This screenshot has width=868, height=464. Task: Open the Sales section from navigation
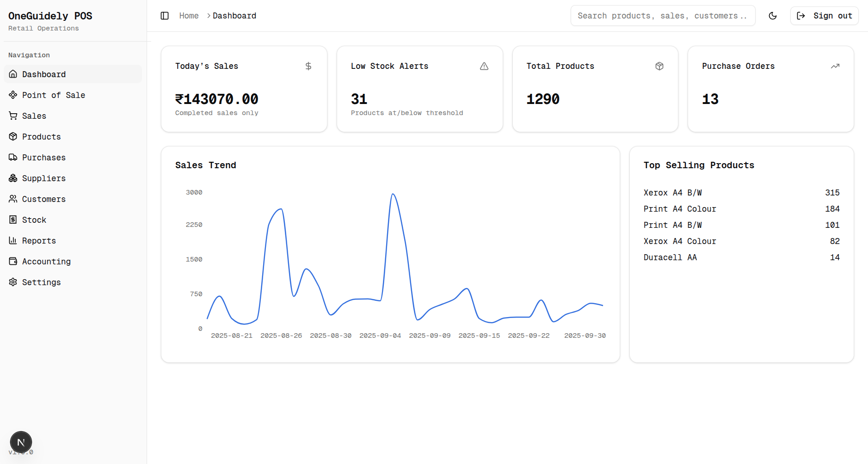[34, 116]
